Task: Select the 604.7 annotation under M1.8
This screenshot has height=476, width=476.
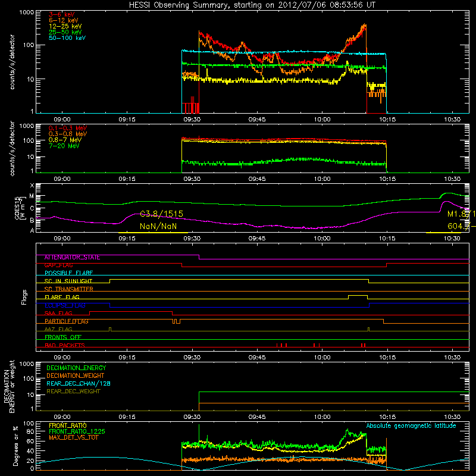Action: tap(462, 226)
